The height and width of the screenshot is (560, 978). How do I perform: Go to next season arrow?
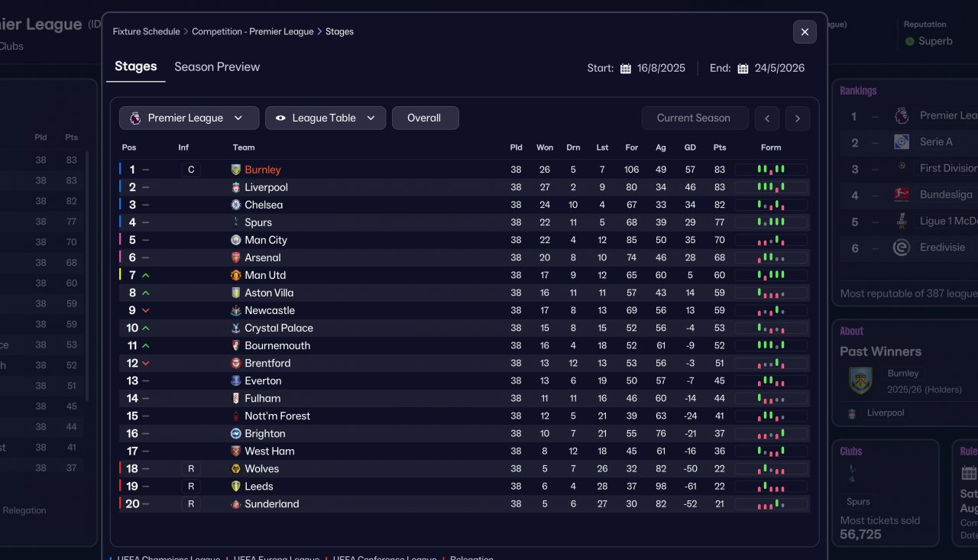(x=797, y=118)
